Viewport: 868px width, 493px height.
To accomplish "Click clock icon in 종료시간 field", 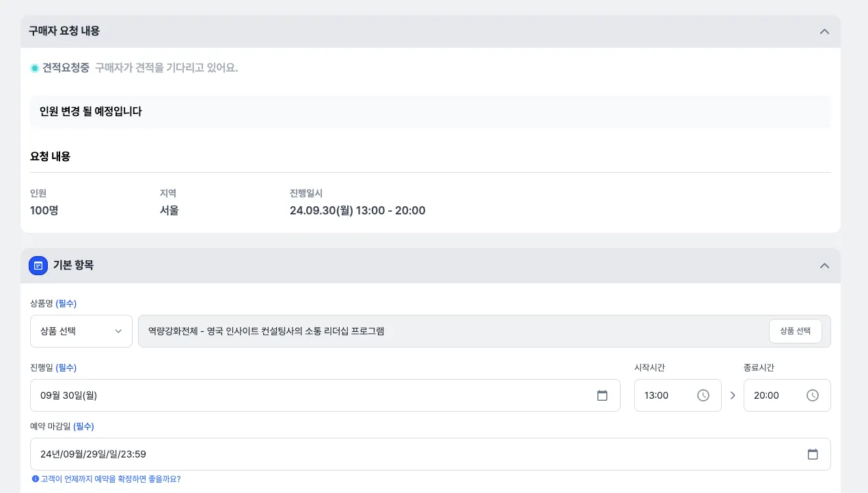I will [x=813, y=395].
